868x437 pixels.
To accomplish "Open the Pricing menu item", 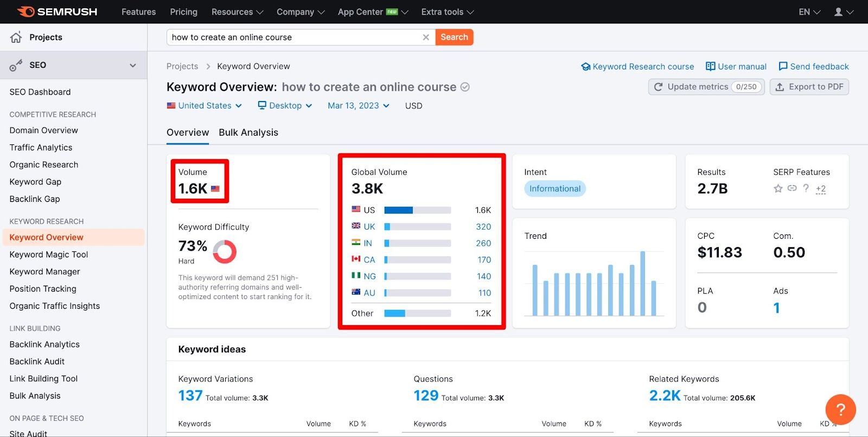I will [x=183, y=11].
